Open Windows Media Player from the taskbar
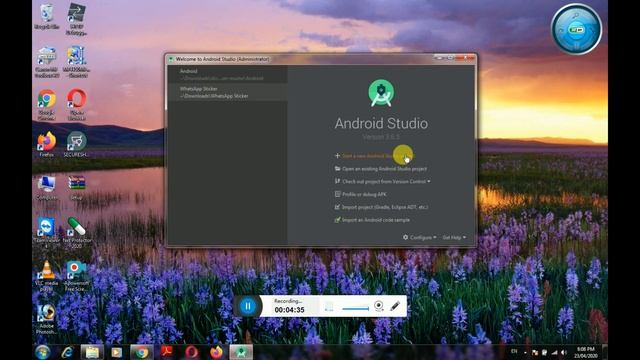 pos(116,352)
